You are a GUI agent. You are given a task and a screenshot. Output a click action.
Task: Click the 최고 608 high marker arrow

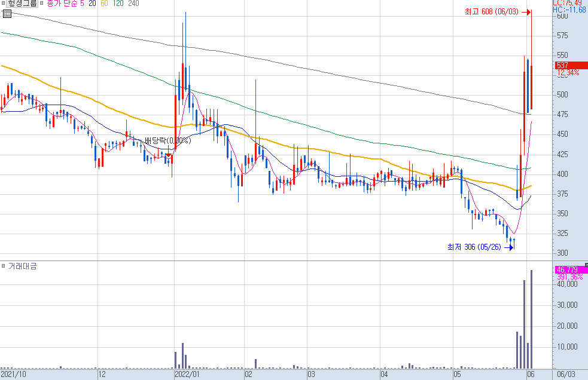tap(526, 13)
